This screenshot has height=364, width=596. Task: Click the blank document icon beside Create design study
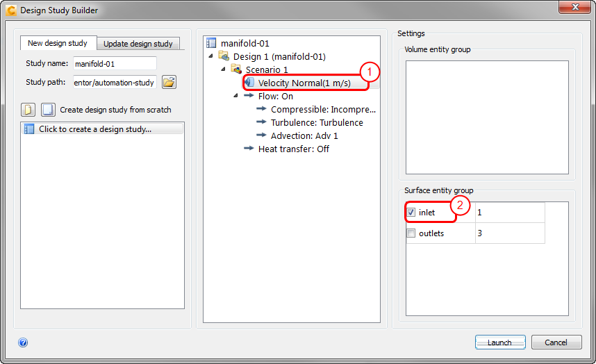(48, 110)
